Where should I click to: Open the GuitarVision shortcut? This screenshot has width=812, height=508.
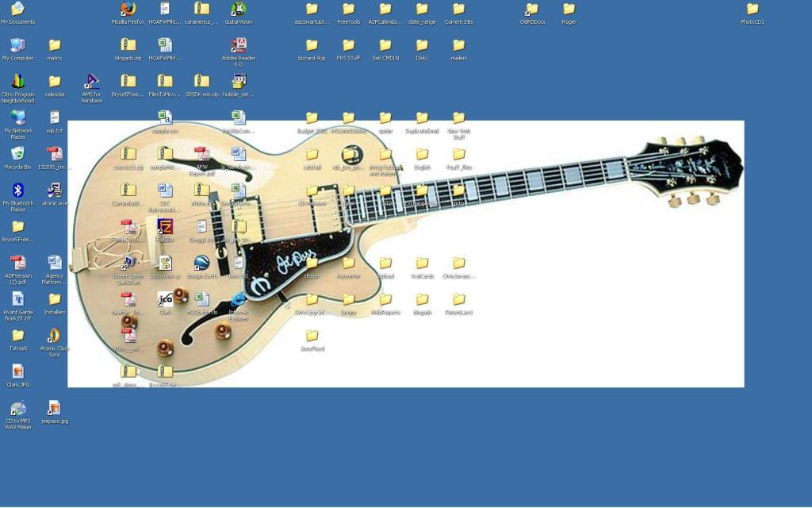point(238,10)
